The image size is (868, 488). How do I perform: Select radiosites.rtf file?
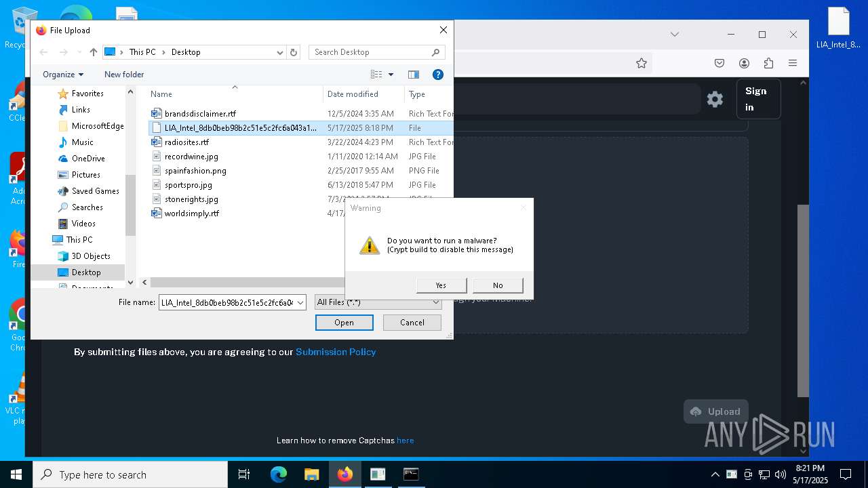(186, 142)
